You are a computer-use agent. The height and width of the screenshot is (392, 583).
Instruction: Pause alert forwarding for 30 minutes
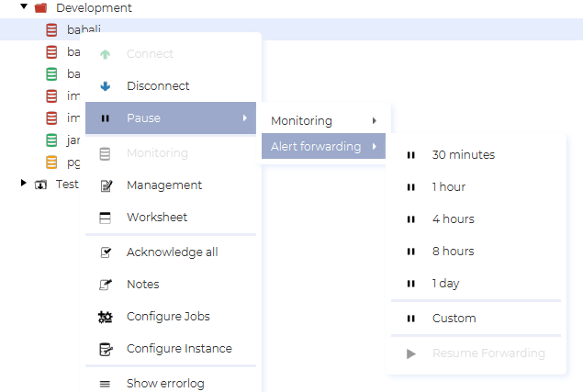pos(463,155)
